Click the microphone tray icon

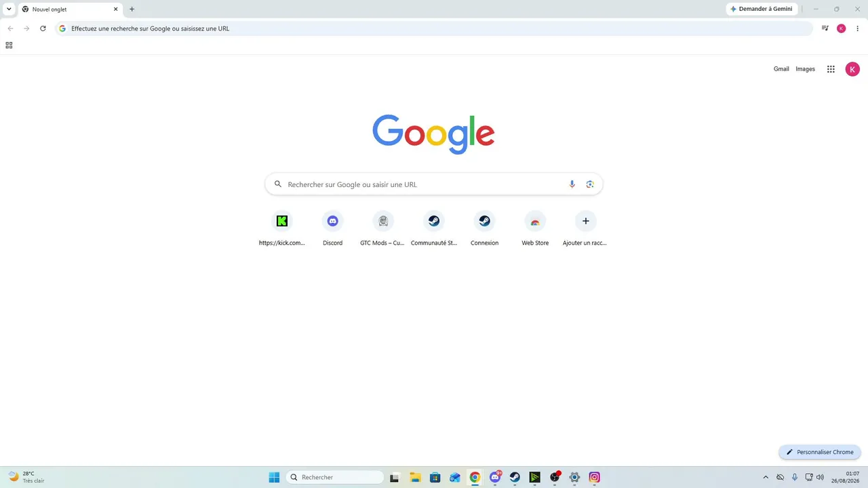click(x=795, y=477)
